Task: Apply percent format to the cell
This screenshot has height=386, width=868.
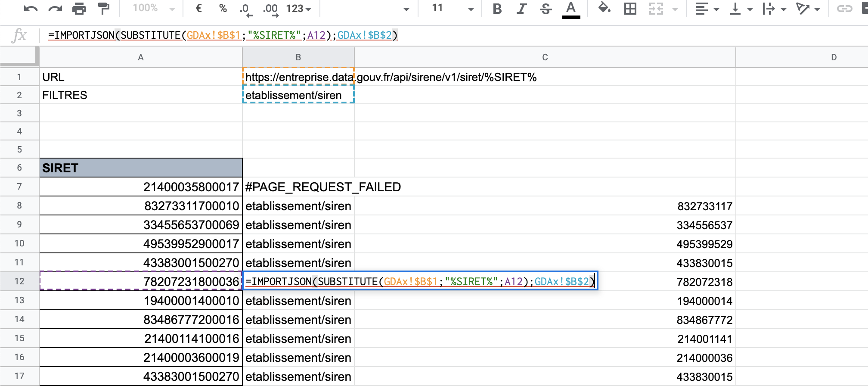Action: click(x=223, y=9)
